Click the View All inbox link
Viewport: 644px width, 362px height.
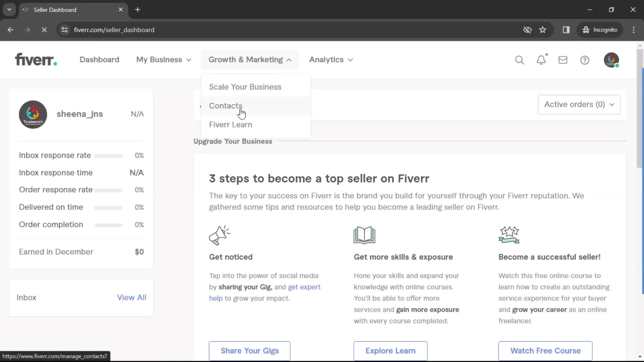(x=132, y=297)
